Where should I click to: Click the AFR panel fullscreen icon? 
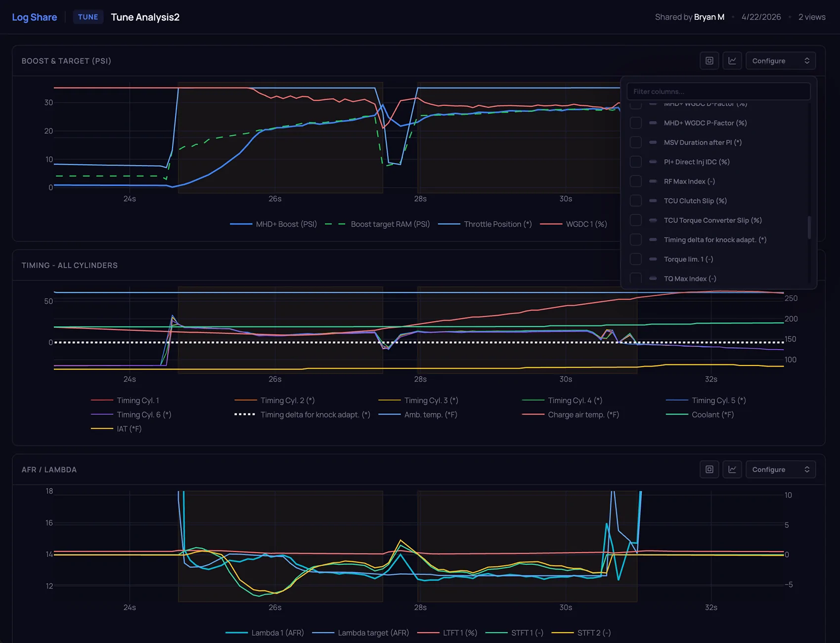tap(709, 469)
